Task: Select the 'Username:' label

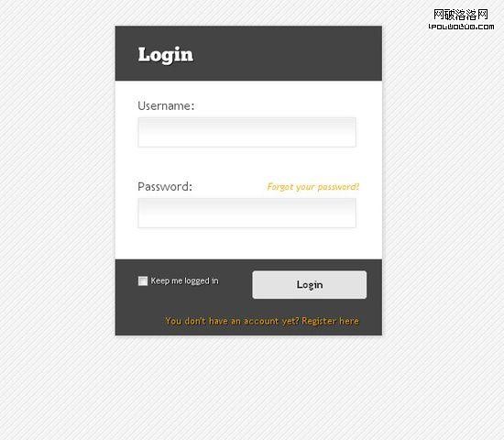Action: pos(166,105)
